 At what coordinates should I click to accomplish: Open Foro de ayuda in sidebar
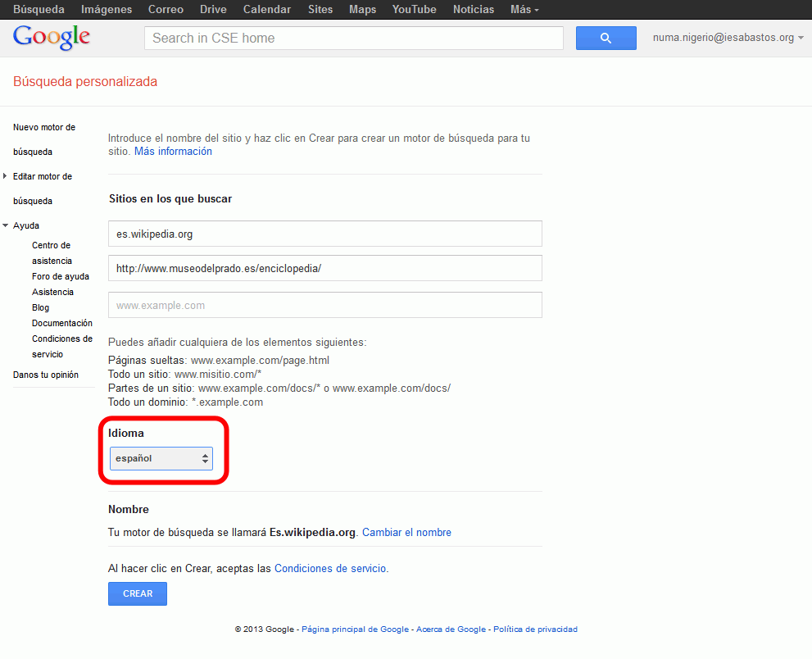61,277
